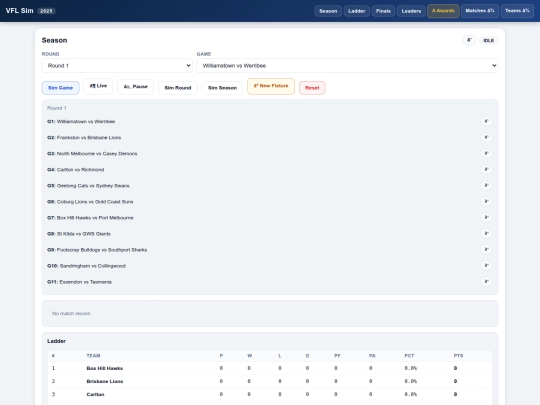Open the Game dropdown showing Williamstown vs Werribee
The image size is (540, 405).
[x=347, y=65]
